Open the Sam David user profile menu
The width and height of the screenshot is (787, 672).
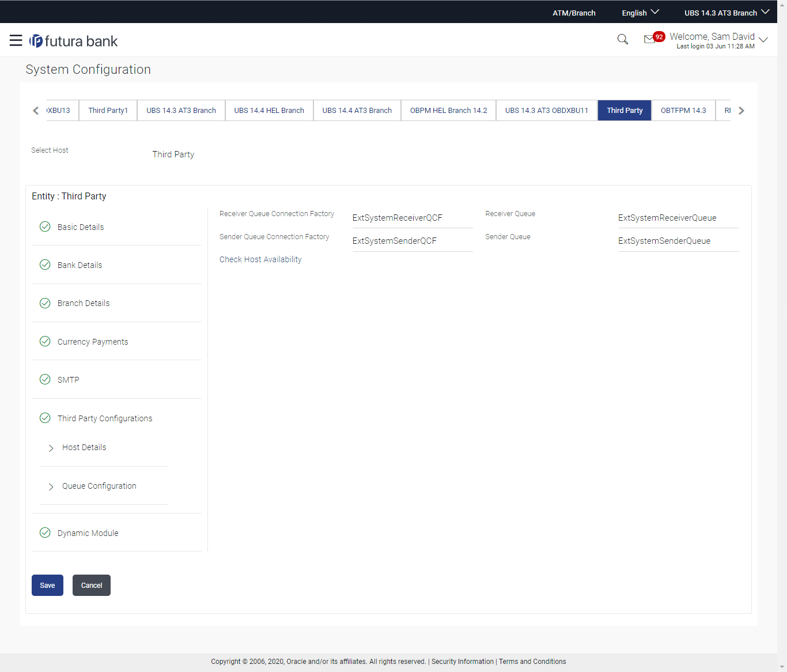[x=718, y=40]
